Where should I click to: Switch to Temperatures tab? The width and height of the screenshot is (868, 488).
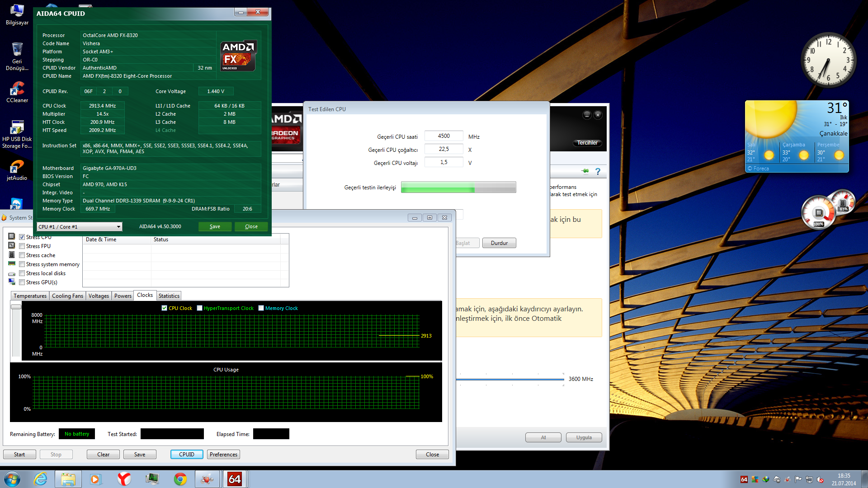pos(30,296)
